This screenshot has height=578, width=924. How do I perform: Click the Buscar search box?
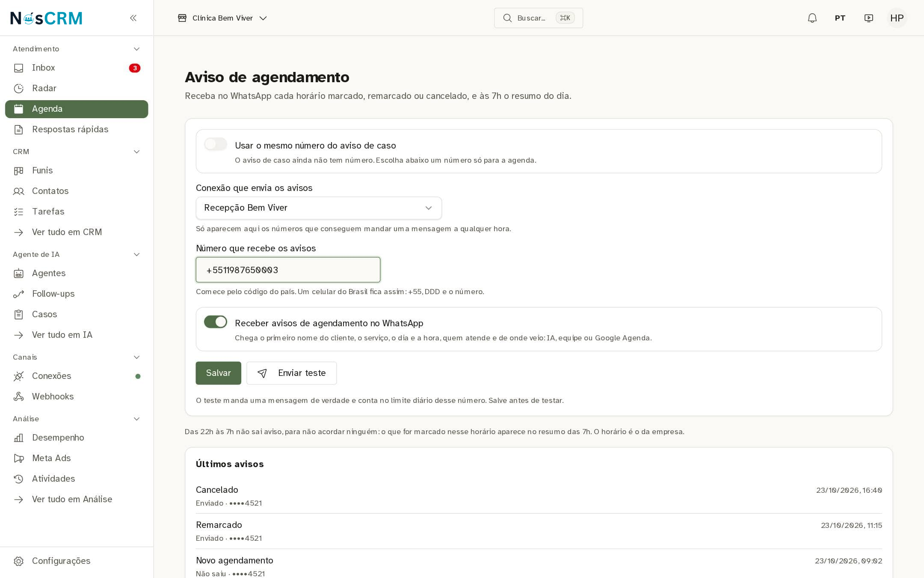click(x=539, y=18)
